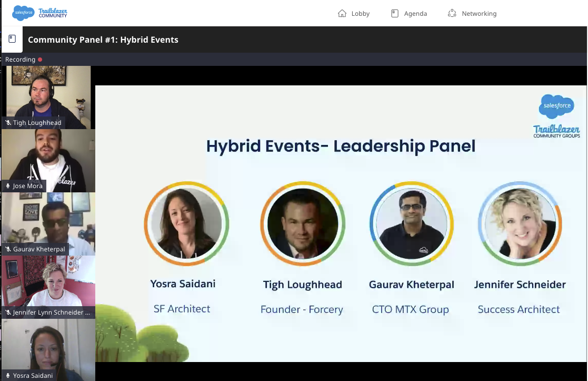This screenshot has height=381, width=588.
Task: Select Jennifer Lynn Schneider's video tile
Action: click(x=48, y=287)
